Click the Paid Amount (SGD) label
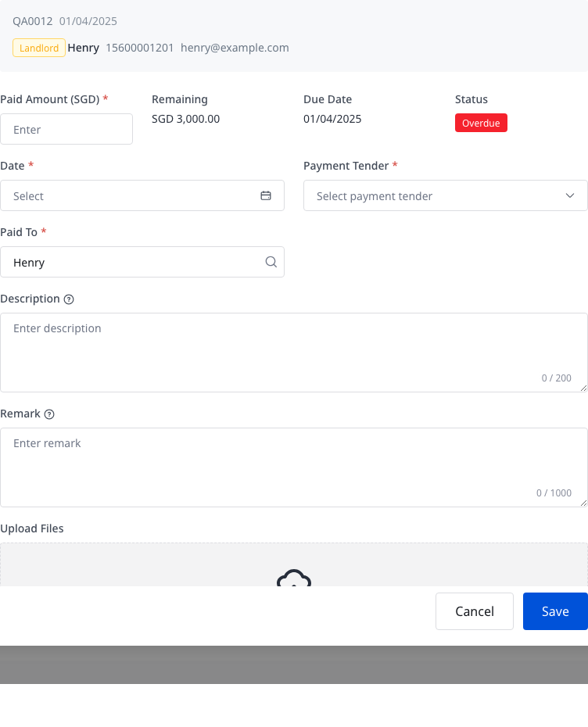 coord(50,99)
